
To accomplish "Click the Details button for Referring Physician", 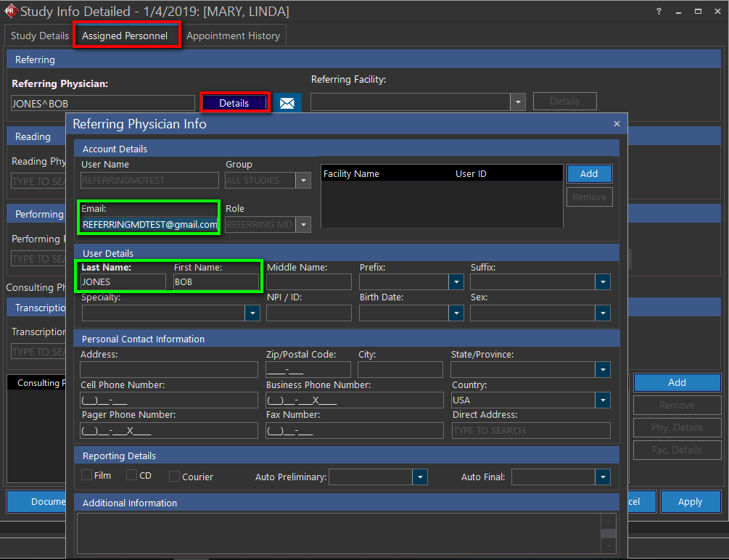I will coord(234,103).
